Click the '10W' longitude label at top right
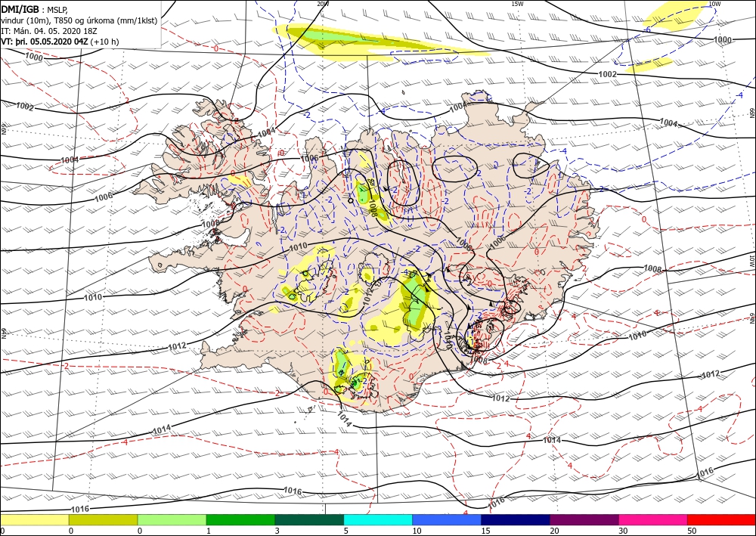The image size is (756, 536). [x=714, y=4]
